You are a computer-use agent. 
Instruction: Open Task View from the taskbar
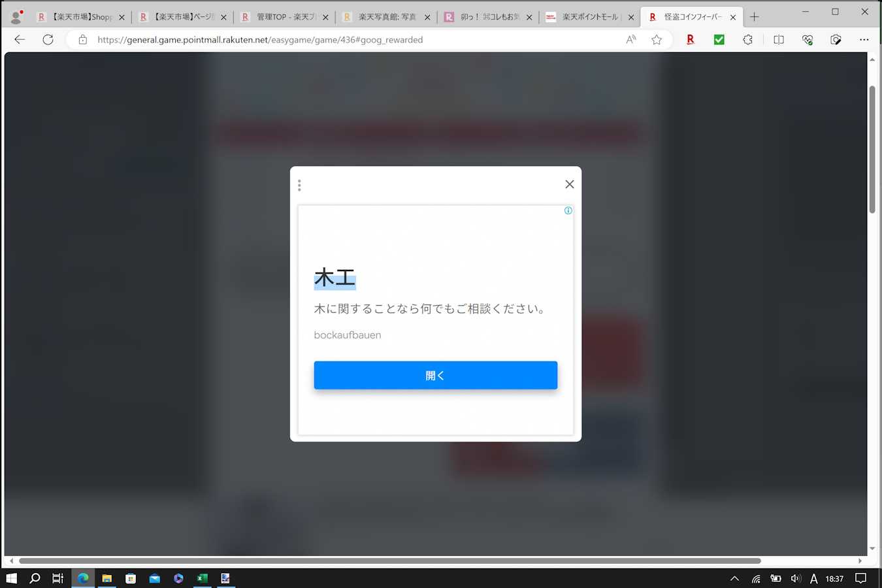coord(58,578)
